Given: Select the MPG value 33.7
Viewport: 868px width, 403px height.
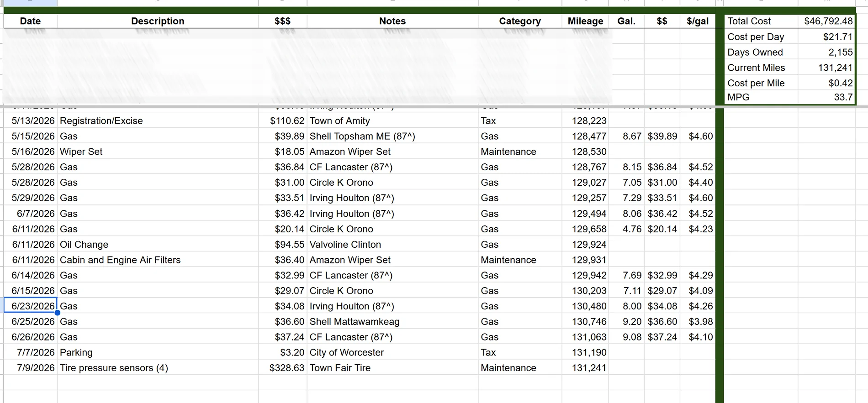Looking at the screenshot, I should 827,97.
